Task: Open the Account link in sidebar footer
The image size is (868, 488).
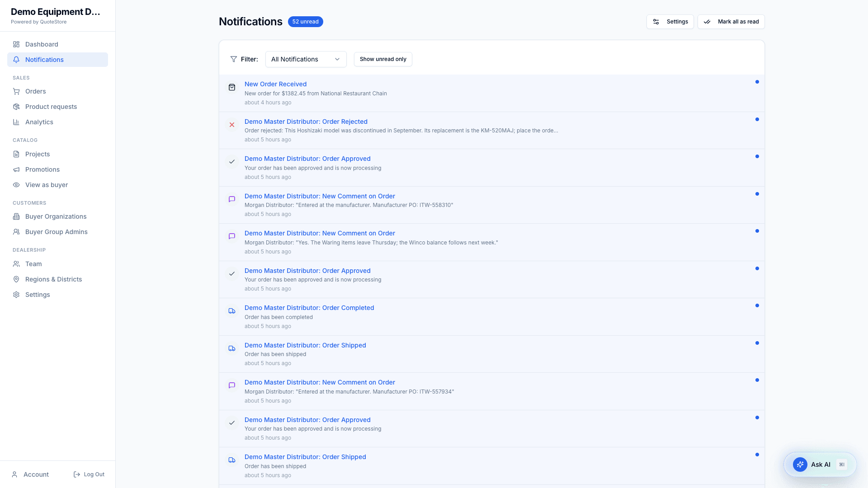Action: coord(30,474)
